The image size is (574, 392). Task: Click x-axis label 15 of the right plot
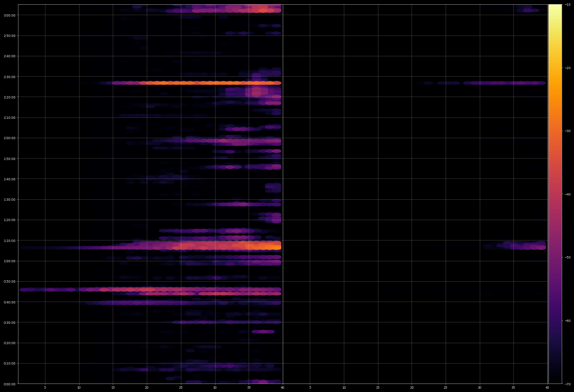[x=378, y=388]
